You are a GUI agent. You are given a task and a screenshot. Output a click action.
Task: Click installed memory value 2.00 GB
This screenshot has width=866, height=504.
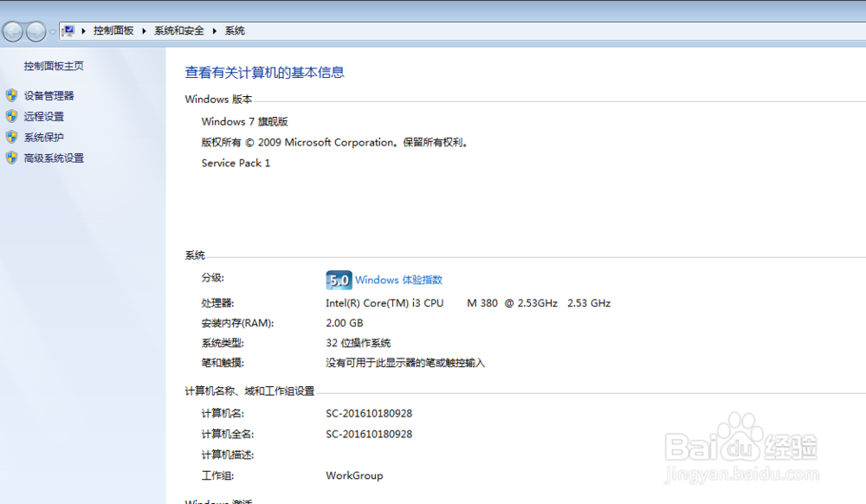coord(344,323)
